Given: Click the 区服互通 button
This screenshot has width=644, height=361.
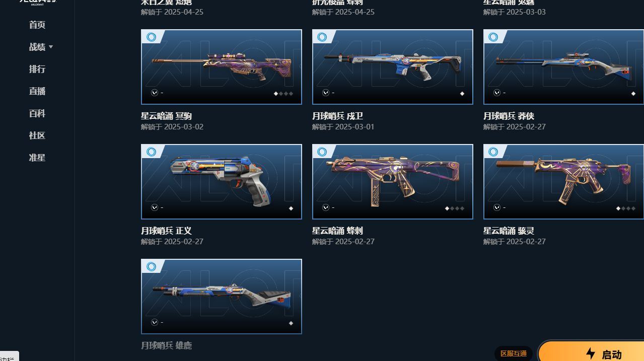Looking at the screenshot, I should (514, 353).
